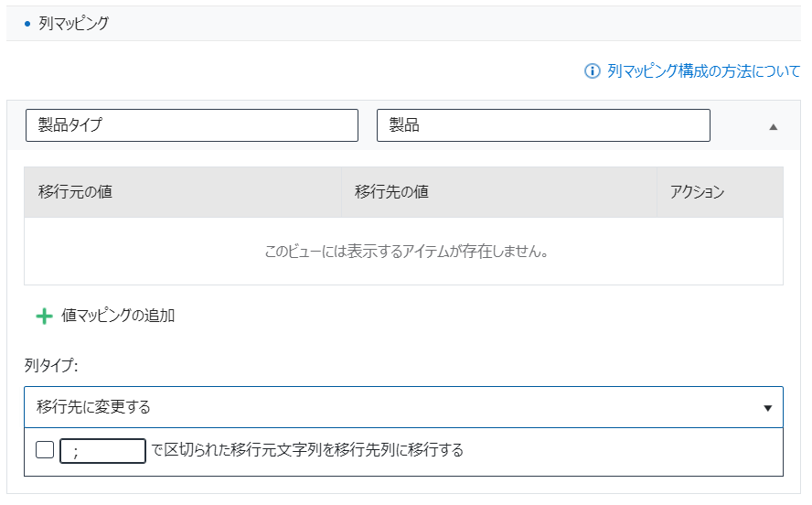Viewport: 812px width, 505px height.
Task: Click the 製品 destination column field
Action: (x=543, y=125)
